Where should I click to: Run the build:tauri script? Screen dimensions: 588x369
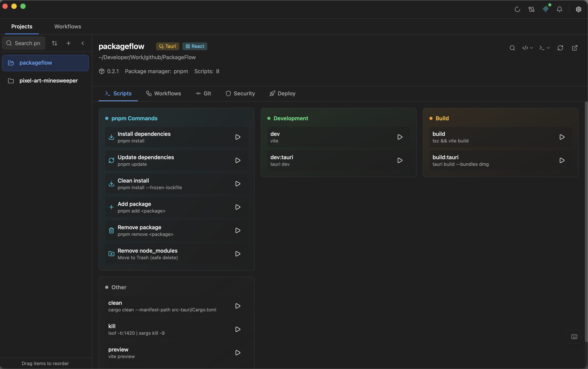click(562, 161)
